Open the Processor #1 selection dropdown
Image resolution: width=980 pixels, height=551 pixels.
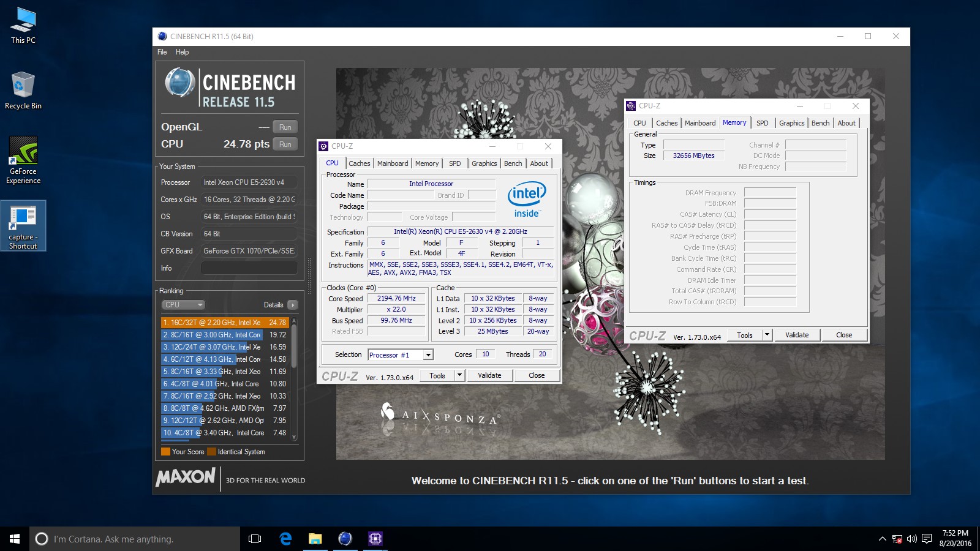tap(401, 355)
